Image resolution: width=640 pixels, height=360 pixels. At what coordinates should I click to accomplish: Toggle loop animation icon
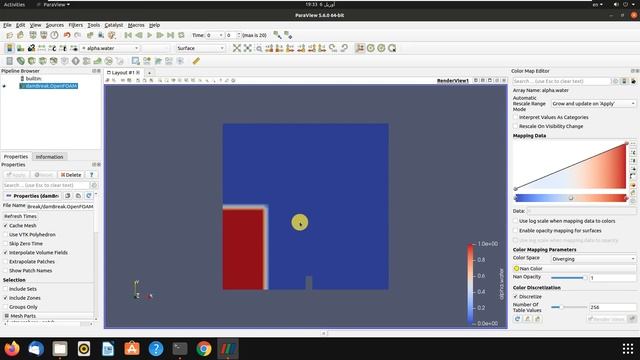(182, 36)
